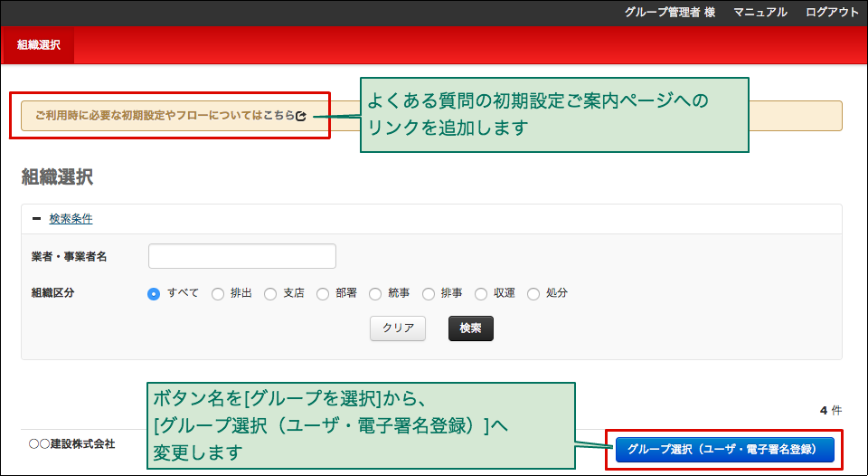
Task: Switch to the 組織選択 tab
Action: click(38, 44)
